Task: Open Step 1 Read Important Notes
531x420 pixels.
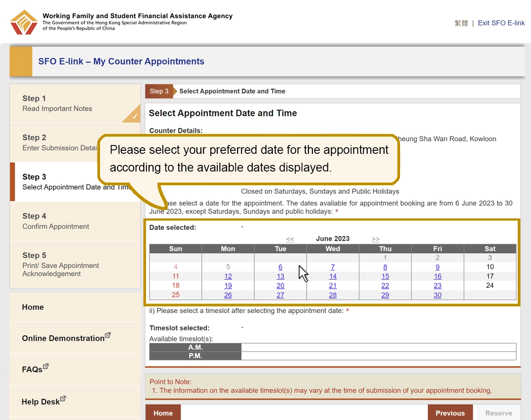Action: [x=75, y=103]
